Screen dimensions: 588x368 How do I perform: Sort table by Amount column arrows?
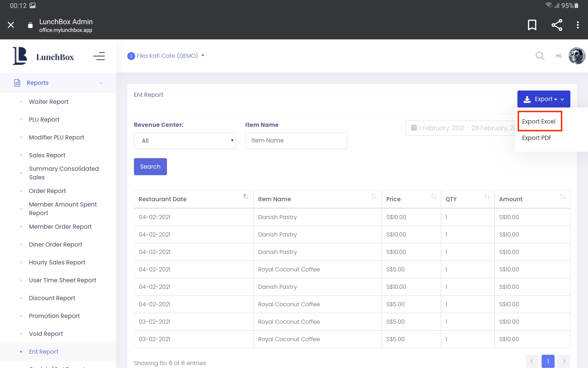click(562, 196)
